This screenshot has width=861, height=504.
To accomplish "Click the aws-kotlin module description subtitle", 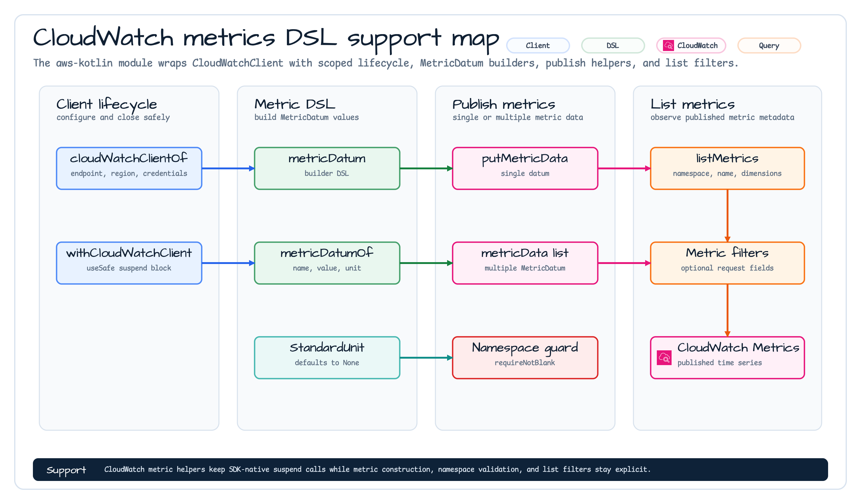I will pyautogui.click(x=385, y=63).
